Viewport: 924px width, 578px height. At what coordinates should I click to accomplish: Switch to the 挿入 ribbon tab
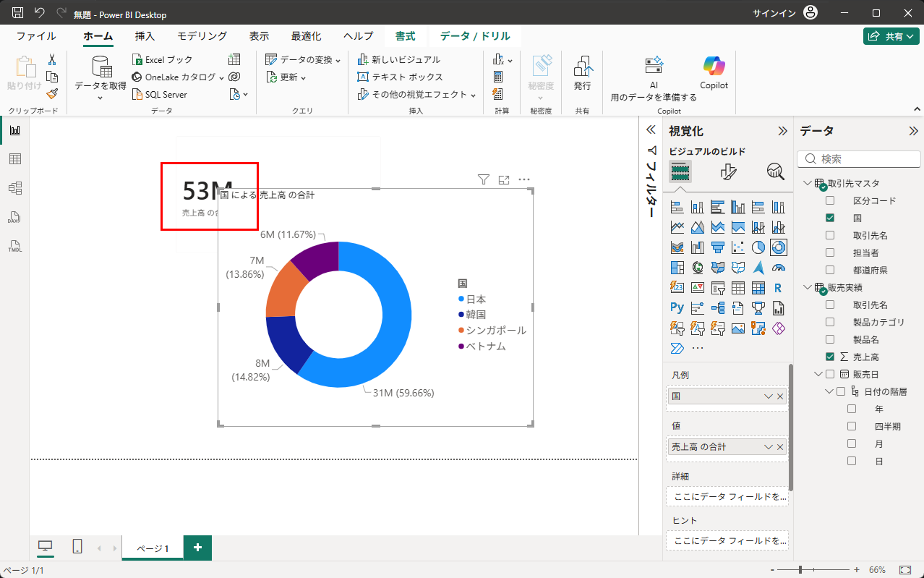pyautogui.click(x=145, y=36)
